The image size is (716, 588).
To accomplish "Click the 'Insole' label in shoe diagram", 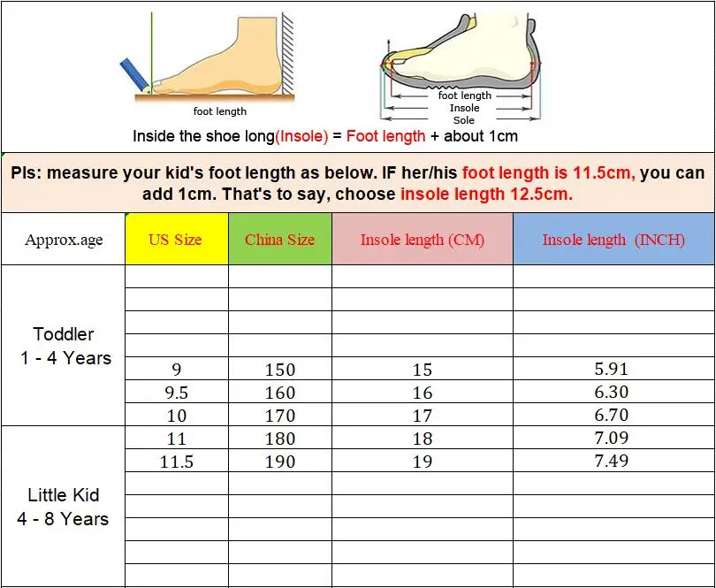I will pyautogui.click(x=464, y=108).
